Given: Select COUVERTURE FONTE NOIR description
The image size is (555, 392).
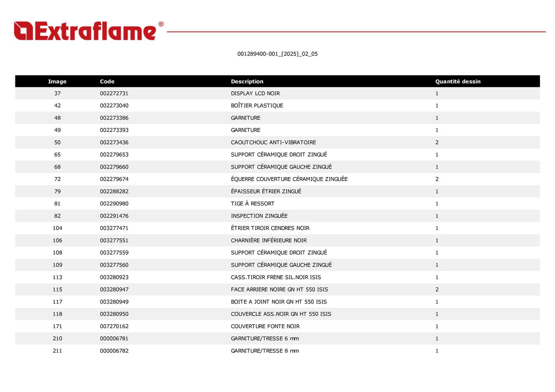Looking at the screenshot, I should coord(265,326).
